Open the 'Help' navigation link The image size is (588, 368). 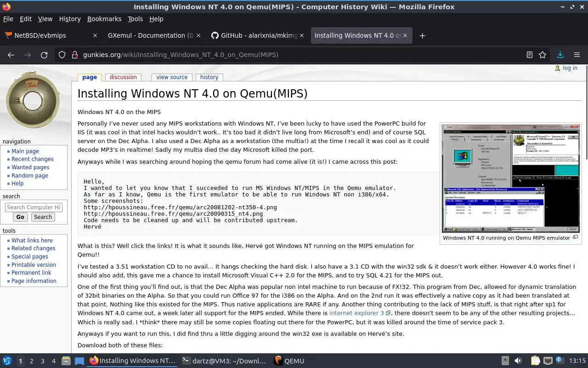coord(17,184)
